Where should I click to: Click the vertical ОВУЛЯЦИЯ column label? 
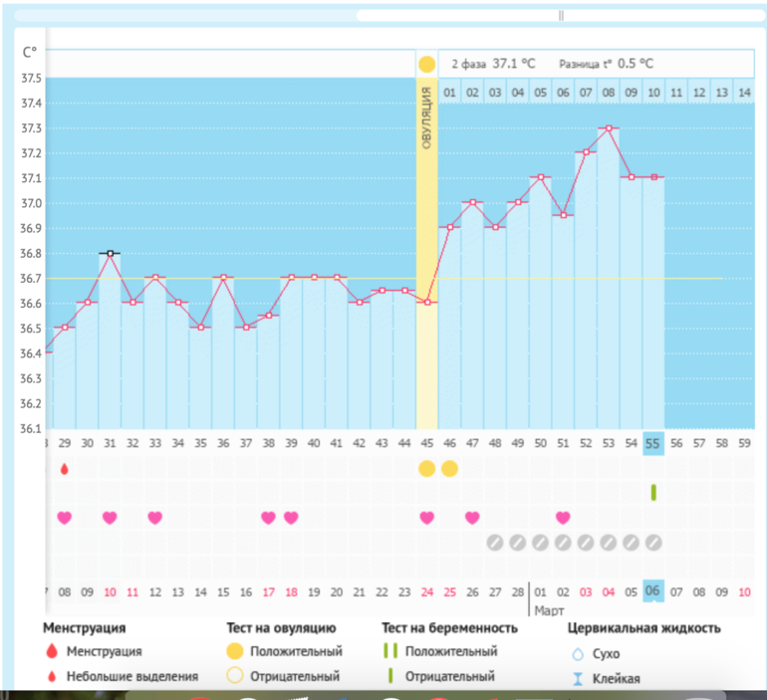coord(426,119)
